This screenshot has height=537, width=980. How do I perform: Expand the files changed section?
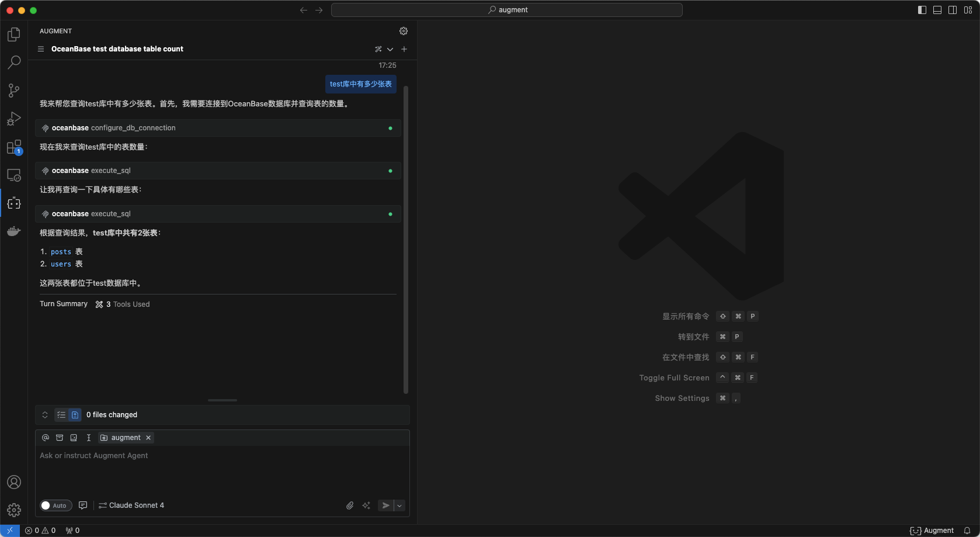[45, 415]
